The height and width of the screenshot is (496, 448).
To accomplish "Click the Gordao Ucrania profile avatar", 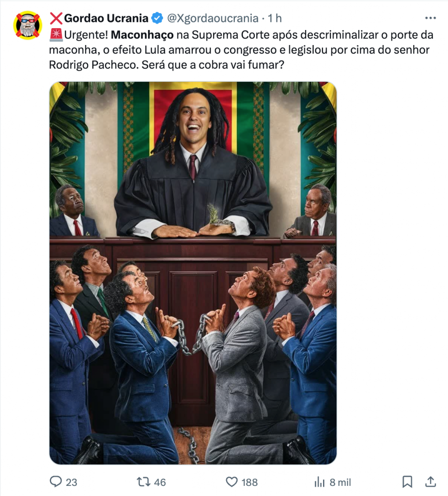I will point(28,25).
